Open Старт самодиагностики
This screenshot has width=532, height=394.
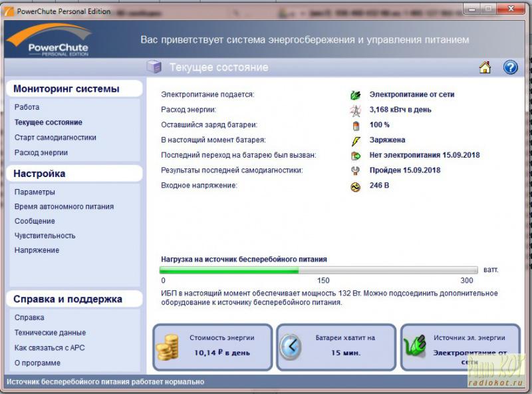pos(55,138)
